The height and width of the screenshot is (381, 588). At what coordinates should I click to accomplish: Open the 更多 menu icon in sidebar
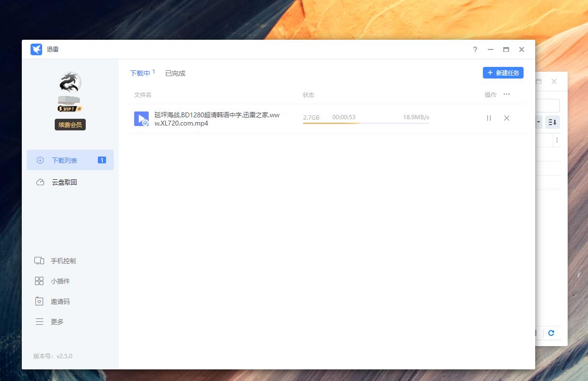pyautogui.click(x=40, y=321)
